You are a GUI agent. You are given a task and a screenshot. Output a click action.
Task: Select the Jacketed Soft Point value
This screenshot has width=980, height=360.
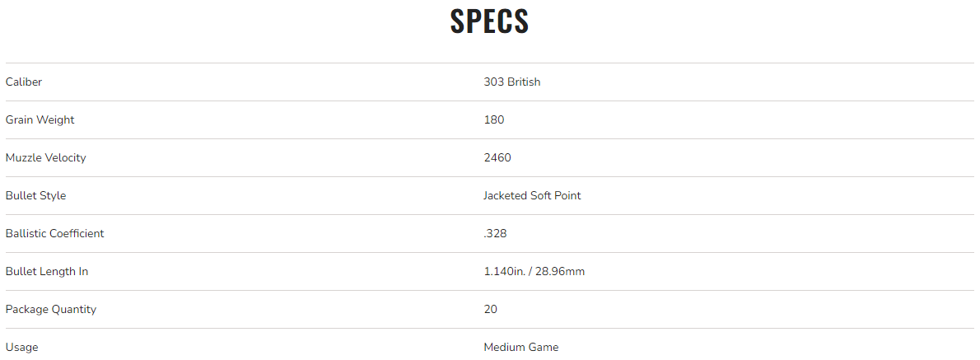532,195
